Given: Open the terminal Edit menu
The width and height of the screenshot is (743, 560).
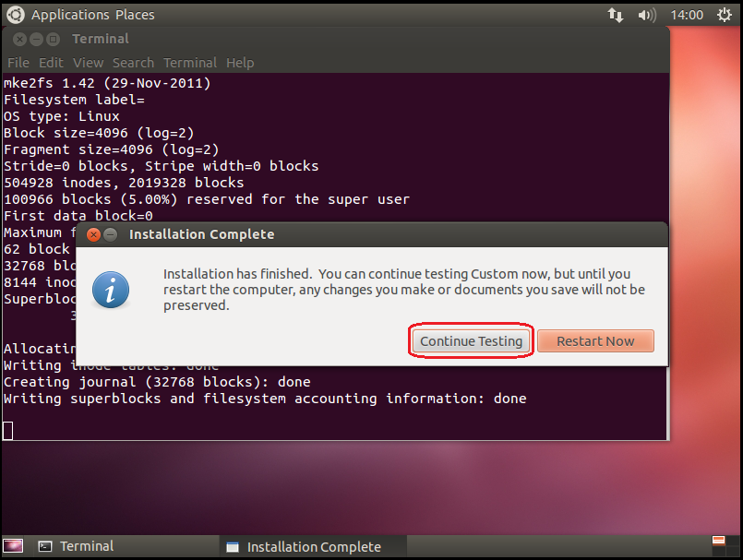Looking at the screenshot, I should [x=51, y=63].
